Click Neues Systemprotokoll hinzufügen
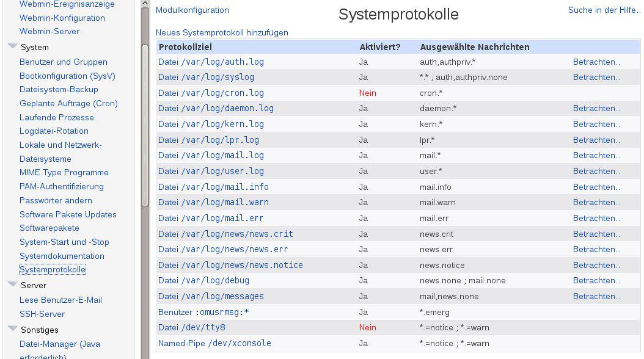The width and height of the screenshot is (644, 359). 222,32
